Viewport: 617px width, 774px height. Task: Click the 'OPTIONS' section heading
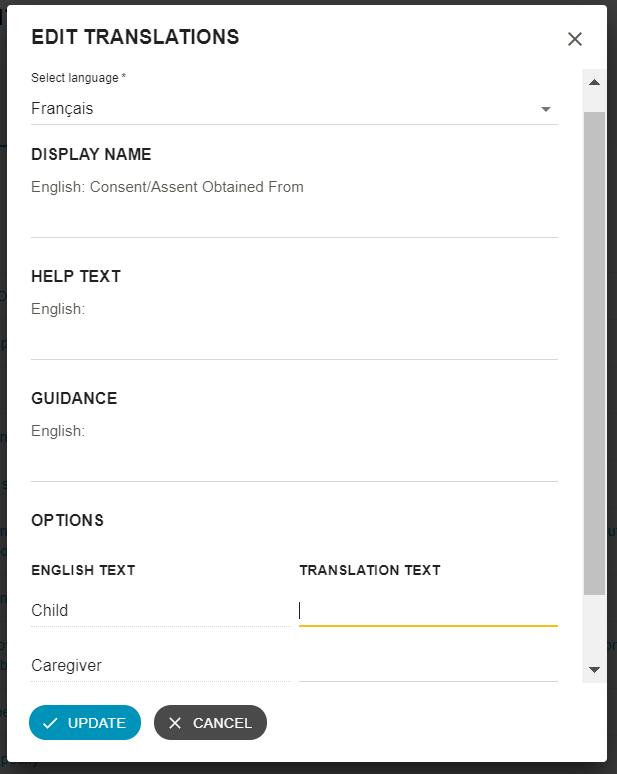pos(68,520)
